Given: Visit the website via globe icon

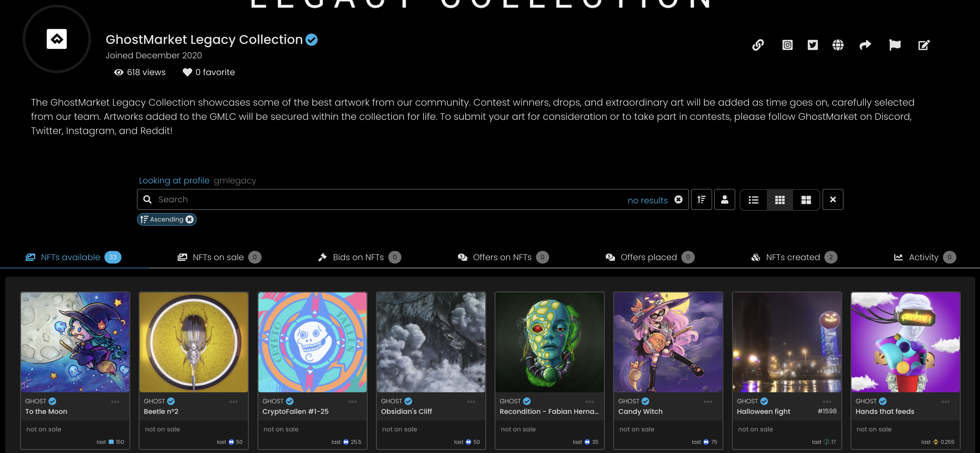Looking at the screenshot, I should tap(838, 45).
